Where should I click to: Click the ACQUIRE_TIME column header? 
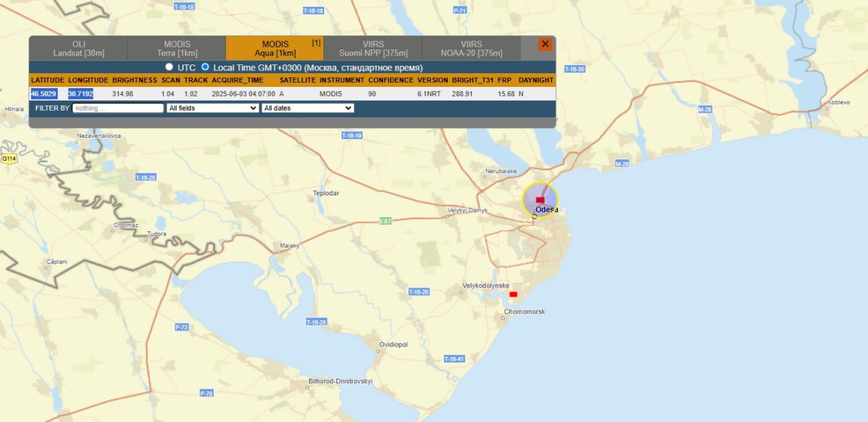coord(237,80)
